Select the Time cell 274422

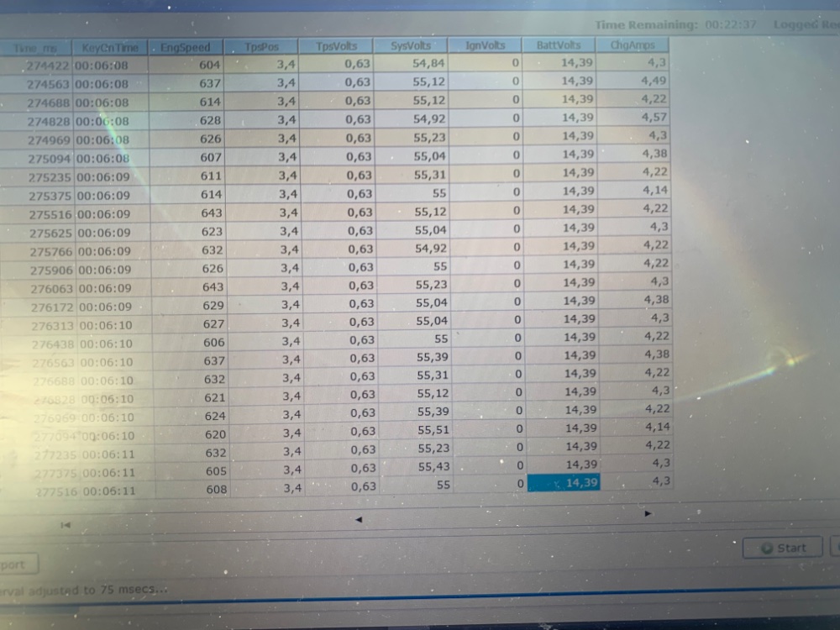36,66
